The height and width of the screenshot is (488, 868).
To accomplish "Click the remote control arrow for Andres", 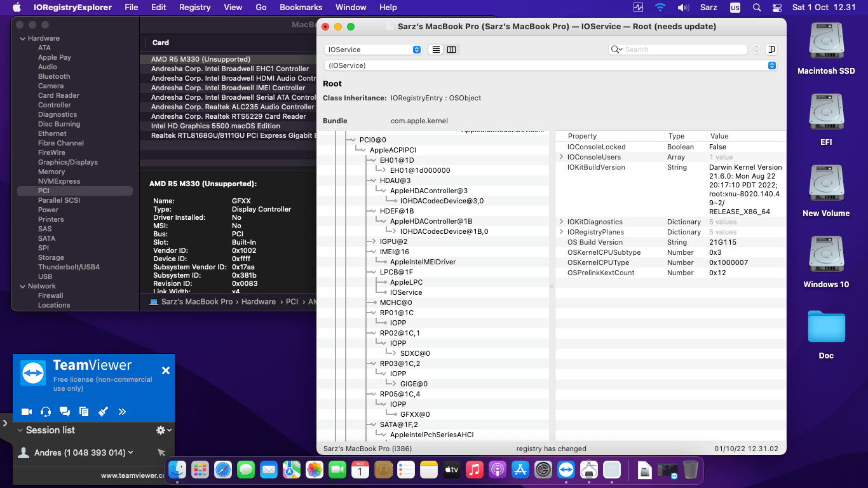I will tap(161, 452).
